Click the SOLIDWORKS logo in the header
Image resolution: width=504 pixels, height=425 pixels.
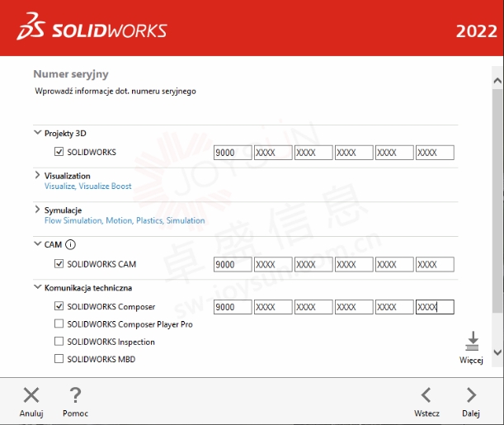point(92,27)
